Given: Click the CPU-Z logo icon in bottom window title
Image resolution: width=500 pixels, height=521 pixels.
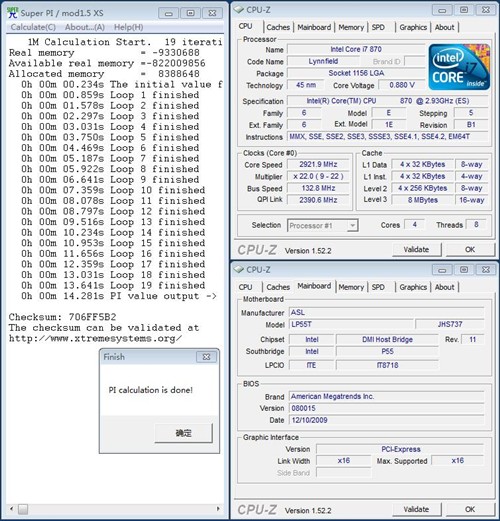Looking at the screenshot, I should tap(238, 269).
